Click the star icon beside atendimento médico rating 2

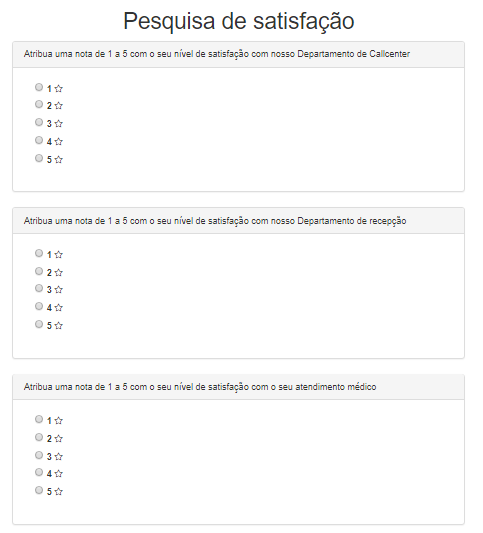pos(58,439)
